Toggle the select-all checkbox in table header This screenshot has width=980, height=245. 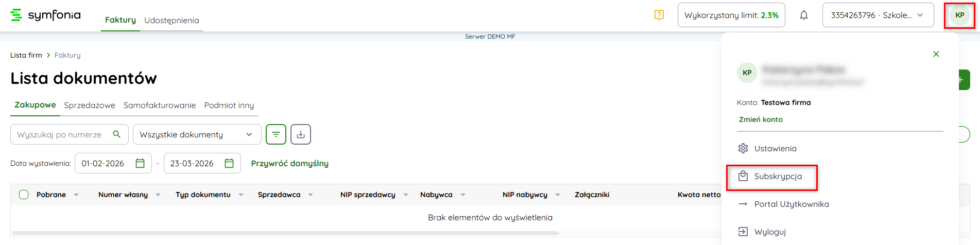point(24,195)
